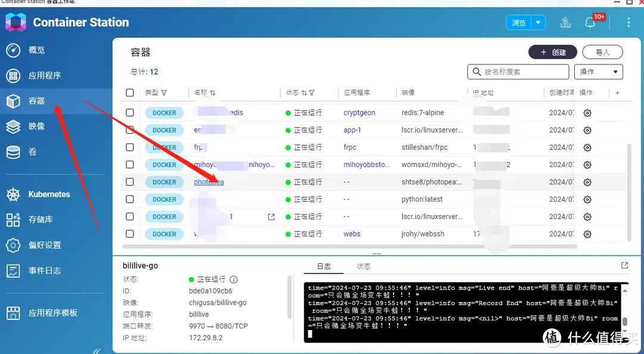This screenshot has height=354, width=644.
Task: Click the container list vertical scrollbar
Action: 629,192
